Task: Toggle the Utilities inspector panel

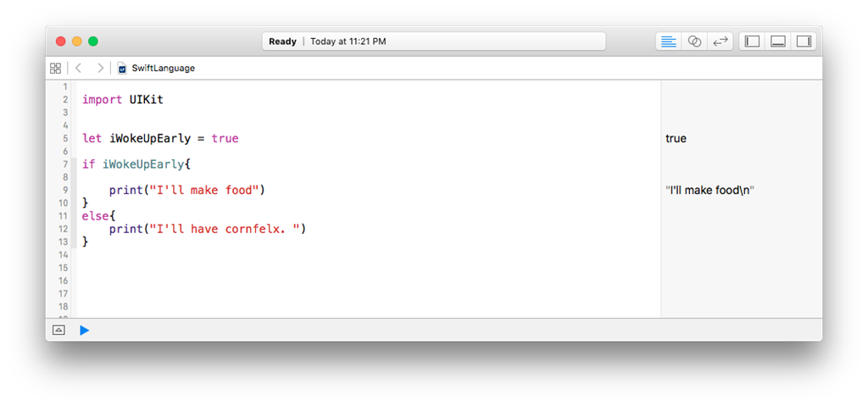Action: (x=804, y=42)
